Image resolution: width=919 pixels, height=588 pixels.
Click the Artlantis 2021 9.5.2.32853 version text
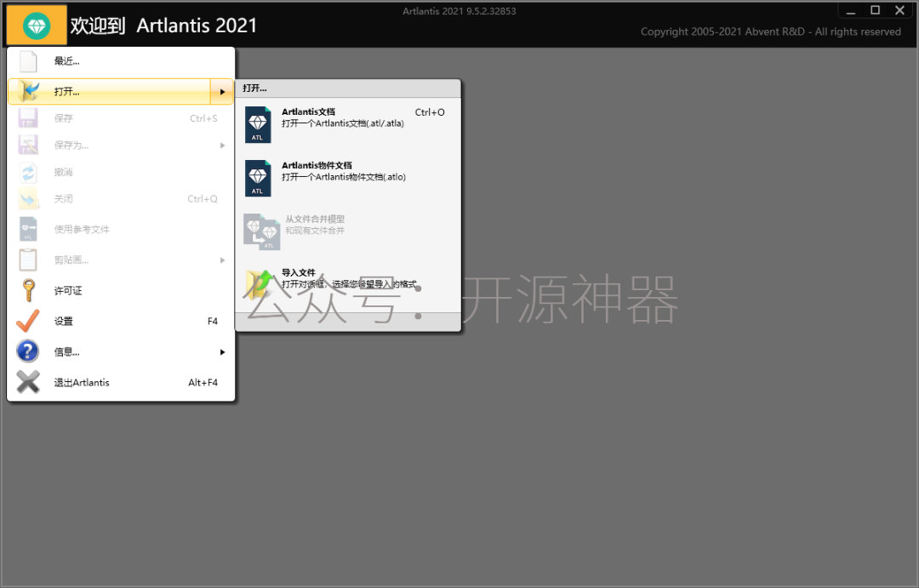pos(459,11)
